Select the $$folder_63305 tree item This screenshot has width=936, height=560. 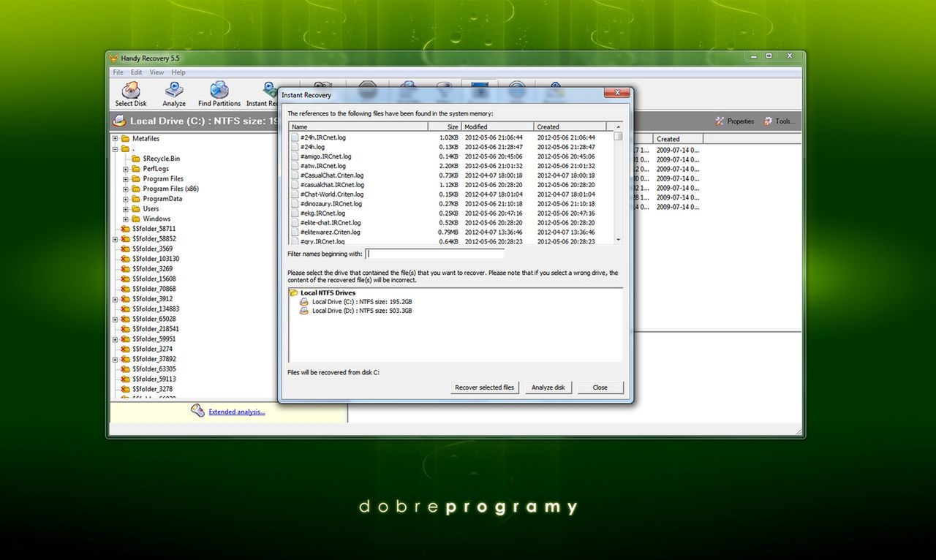[154, 369]
